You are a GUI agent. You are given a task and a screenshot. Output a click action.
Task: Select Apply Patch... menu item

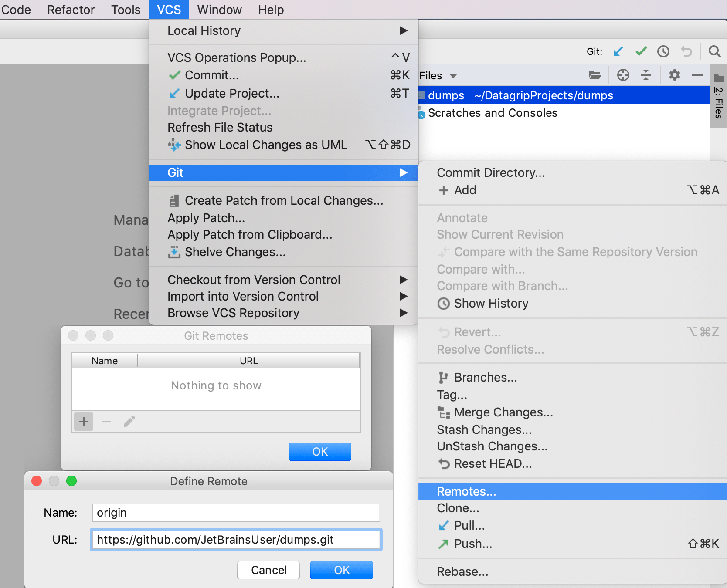(283, 218)
